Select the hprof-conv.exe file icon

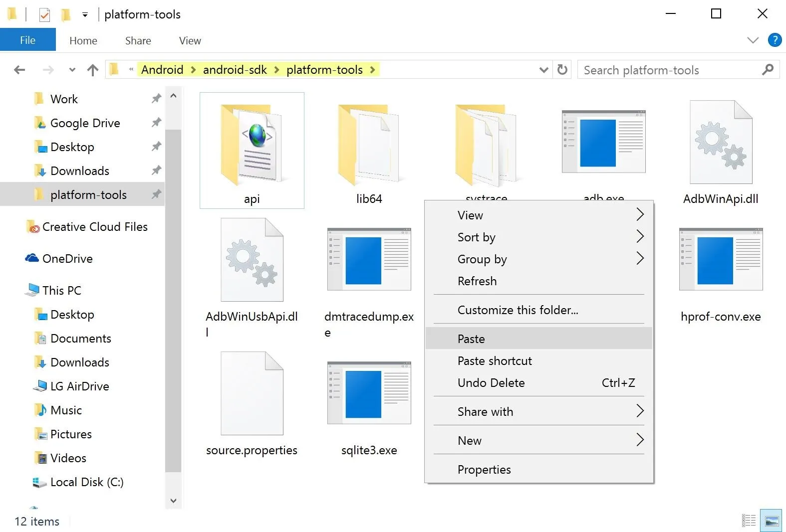[x=721, y=259]
